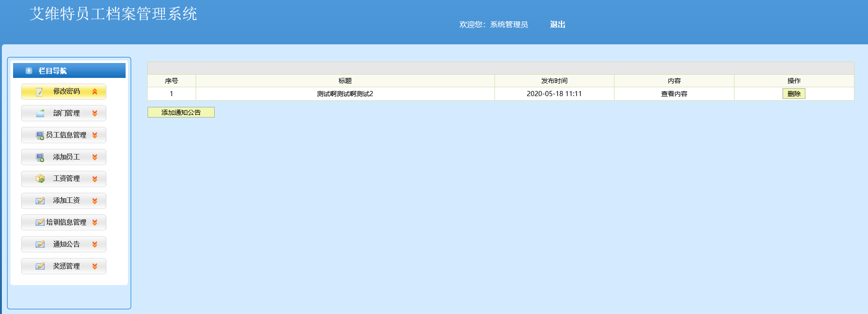Viewport: 868px width, 314px height.
Task: Click the 发布时间 column header
Action: coord(554,81)
